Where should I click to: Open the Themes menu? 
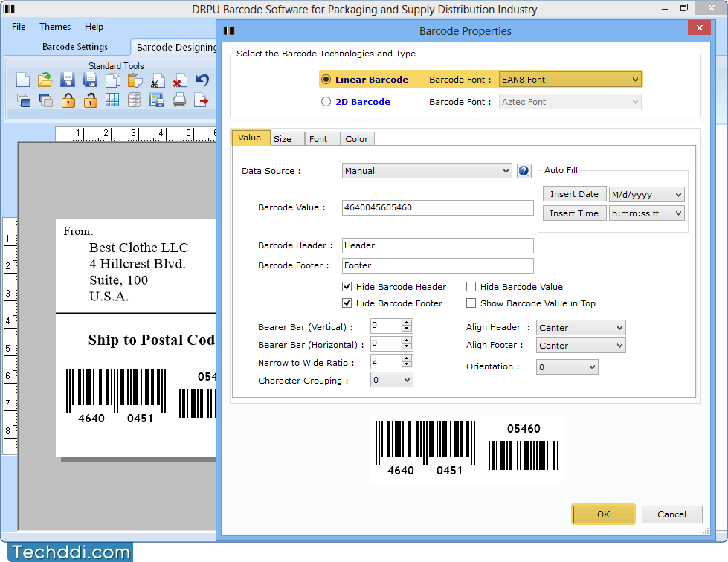coord(55,27)
